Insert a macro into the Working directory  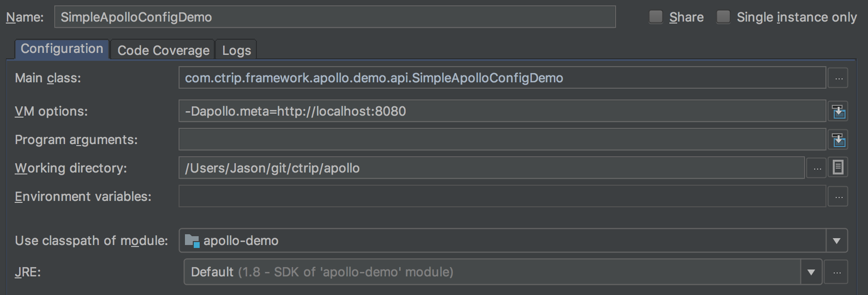pyautogui.click(x=838, y=168)
